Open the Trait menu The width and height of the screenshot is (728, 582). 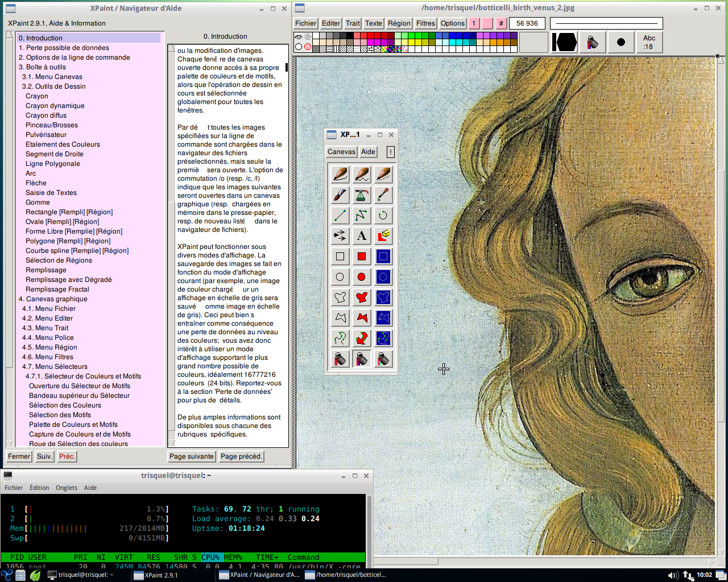click(x=353, y=23)
